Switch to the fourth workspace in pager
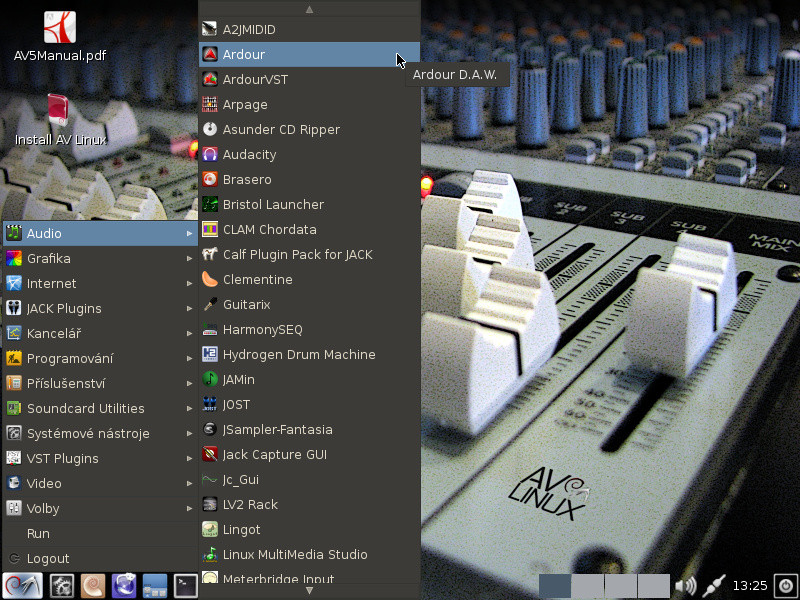Viewport: 800px width, 600px height. pyautogui.click(x=654, y=585)
